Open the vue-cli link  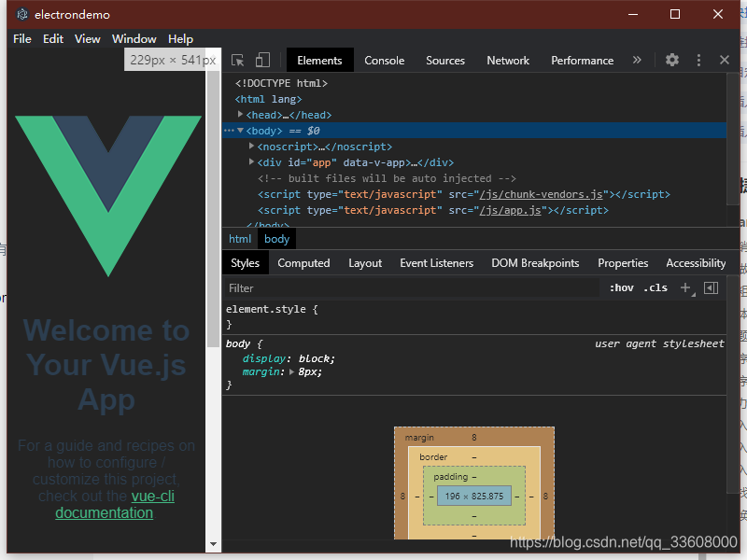[152, 496]
